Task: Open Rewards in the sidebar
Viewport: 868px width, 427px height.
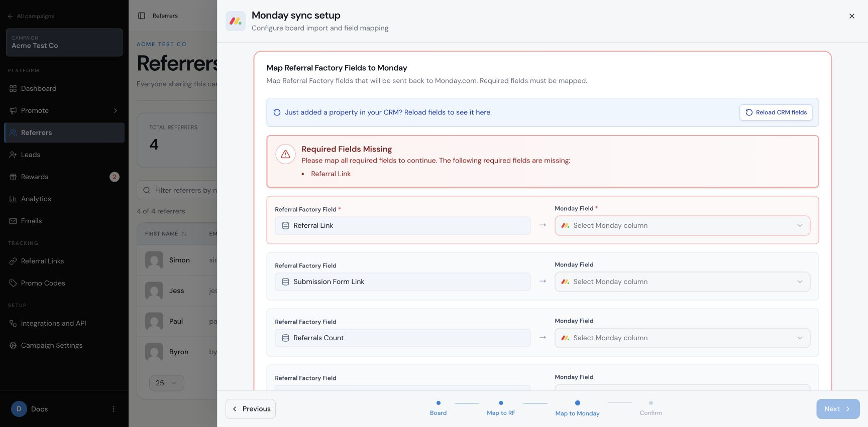Action: 64,177
